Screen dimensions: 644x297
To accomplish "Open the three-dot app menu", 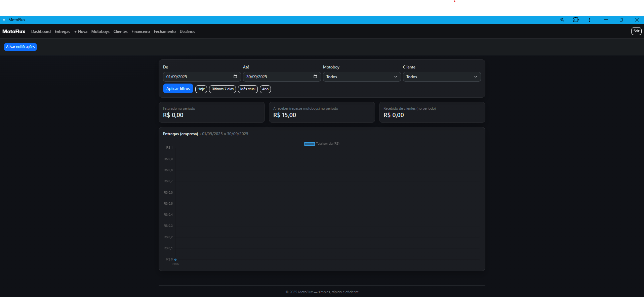I will click(x=589, y=20).
